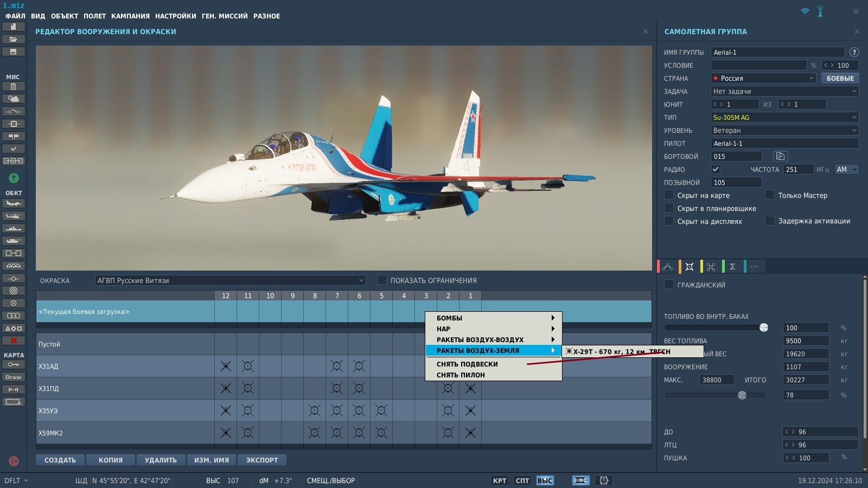Select the ship object placement tool
The image size is (868, 488).
(14, 228)
